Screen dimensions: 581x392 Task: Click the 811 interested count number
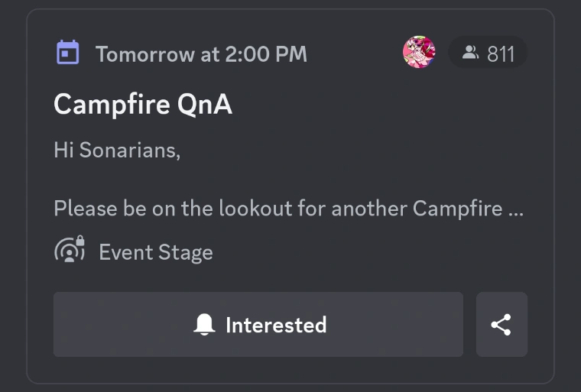click(x=501, y=54)
